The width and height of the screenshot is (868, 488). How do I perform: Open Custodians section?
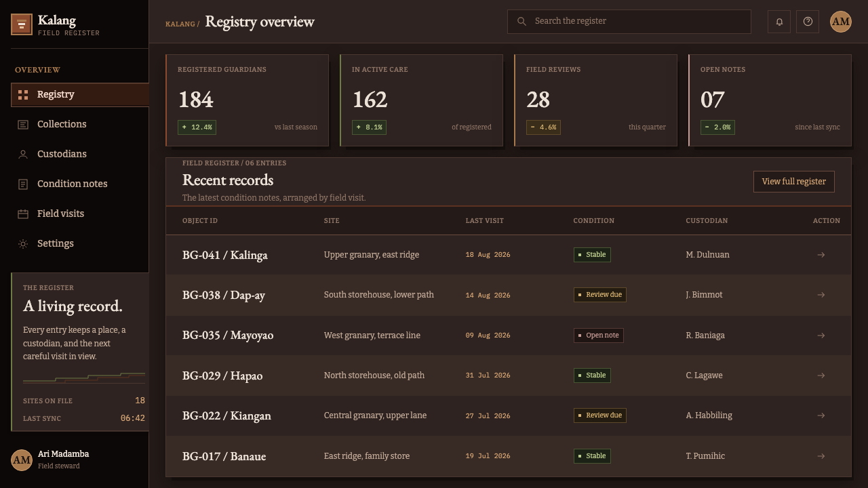click(x=80, y=155)
